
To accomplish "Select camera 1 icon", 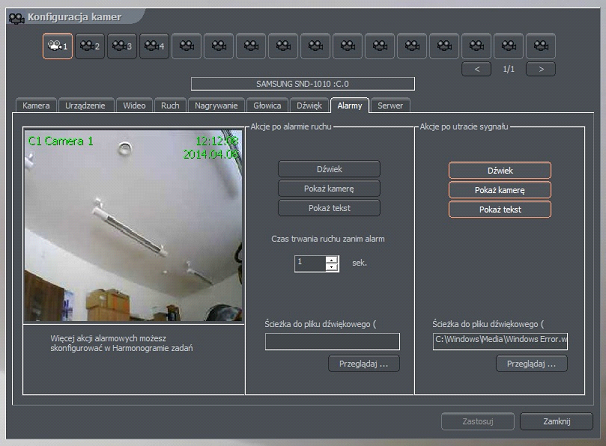I will 58,46.
